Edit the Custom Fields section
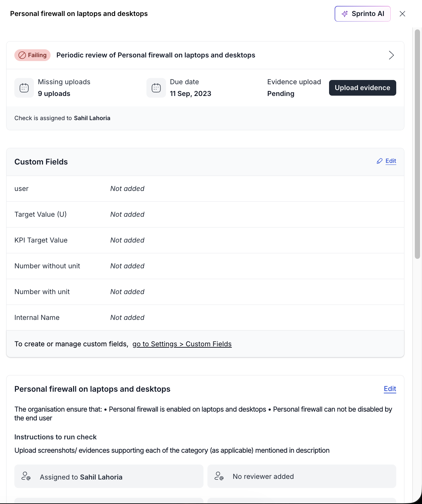The image size is (422, 504). click(x=391, y=161)
